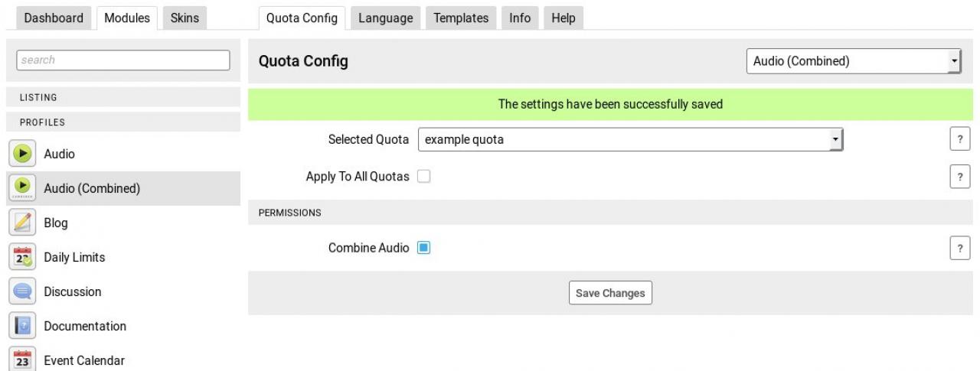Open help for Apply To All Quotas
Viewport: 980px width, 371px height.
pos(959,176)
